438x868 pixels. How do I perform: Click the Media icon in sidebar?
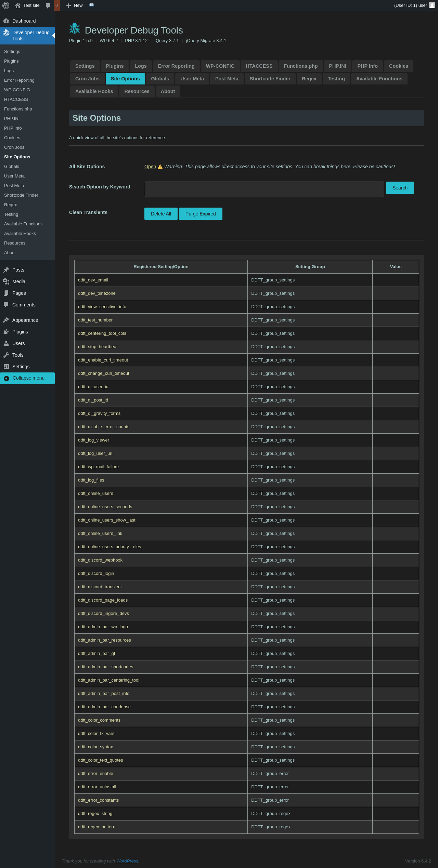6,281
